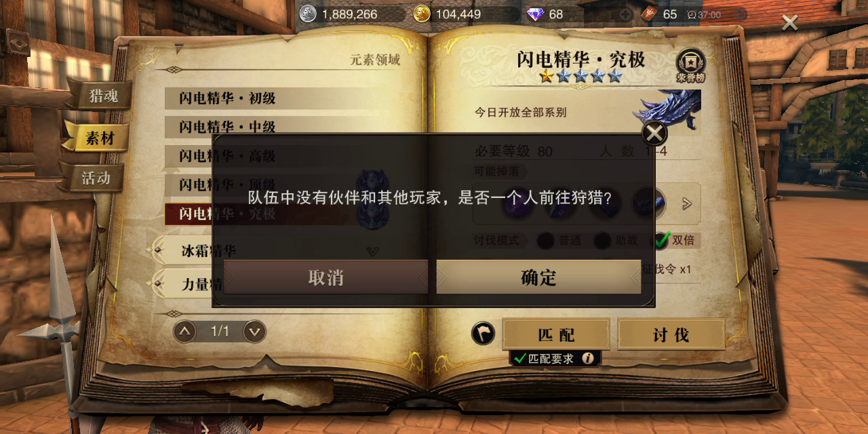Viewport: 868px width, 434px height.
Task: Toggle the 双倍 mode checkbox
Action: tap(662, 240)
